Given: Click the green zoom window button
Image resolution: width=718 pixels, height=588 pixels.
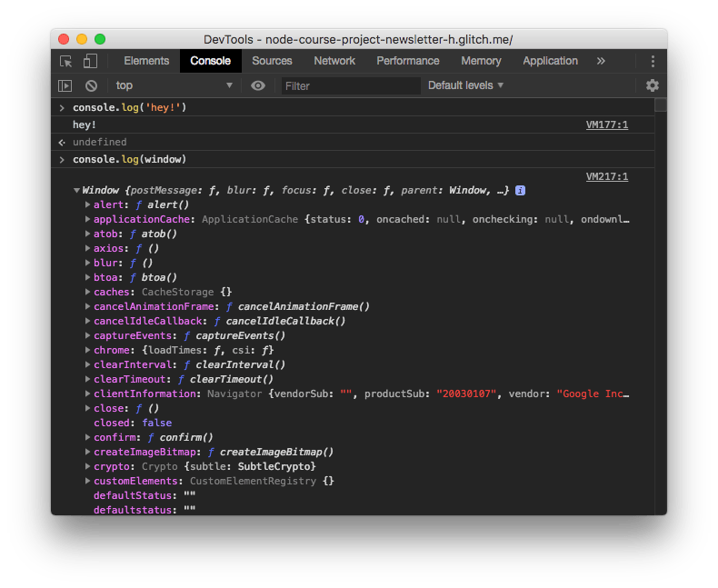Looking at the screenshot, I should tap(100, 39).
